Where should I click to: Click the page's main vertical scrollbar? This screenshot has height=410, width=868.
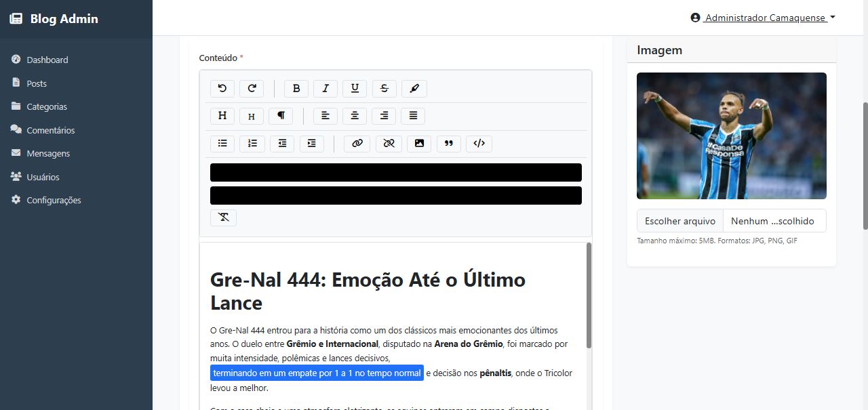coord(865,166)
